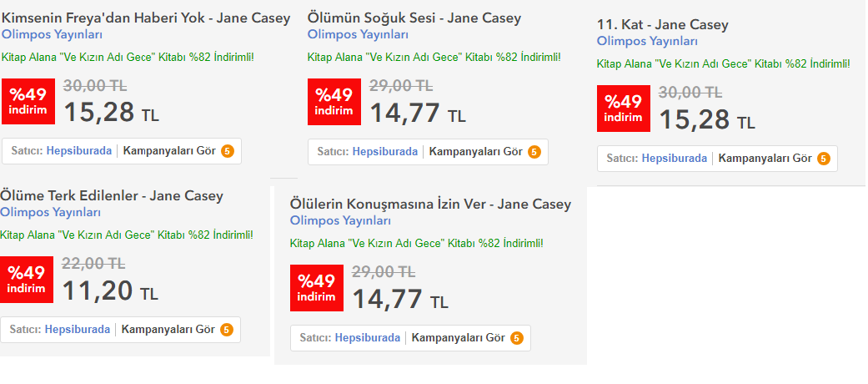This screenshot has width=868, height=384.
Task: Open Ölümün Soğuk Sesi - Jane Casey title
Action: point(414,18)
